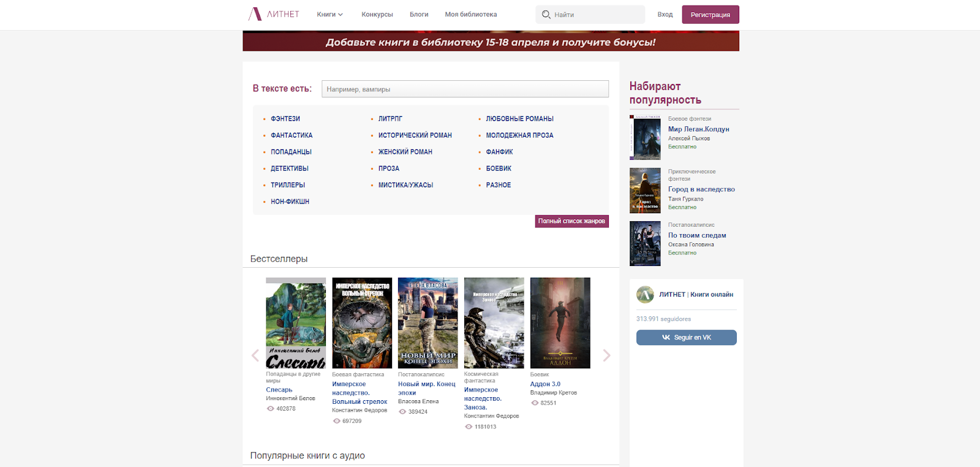
Task: Select the Женский роман genre
Action: click(405, 152)
